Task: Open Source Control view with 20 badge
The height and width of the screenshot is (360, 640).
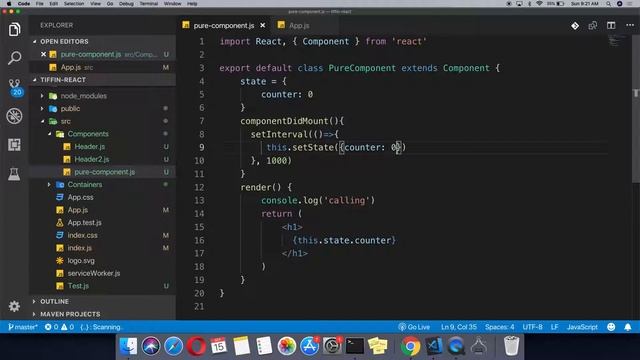Action: (x=15, y=87)
